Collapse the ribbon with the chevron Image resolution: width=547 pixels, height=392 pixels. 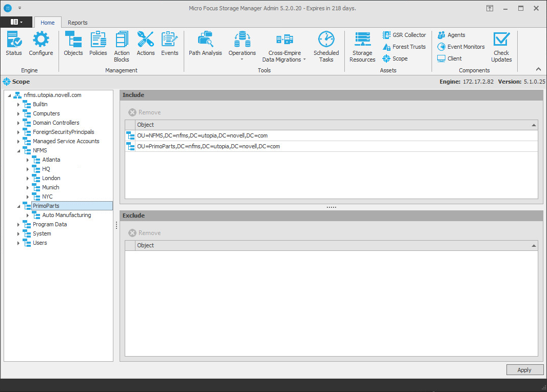point(539,69)
